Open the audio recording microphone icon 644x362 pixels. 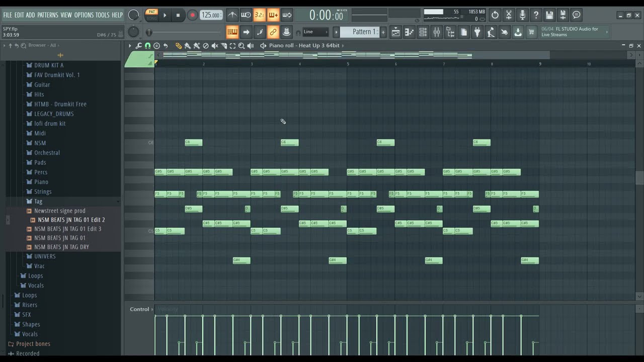(522, 15)
